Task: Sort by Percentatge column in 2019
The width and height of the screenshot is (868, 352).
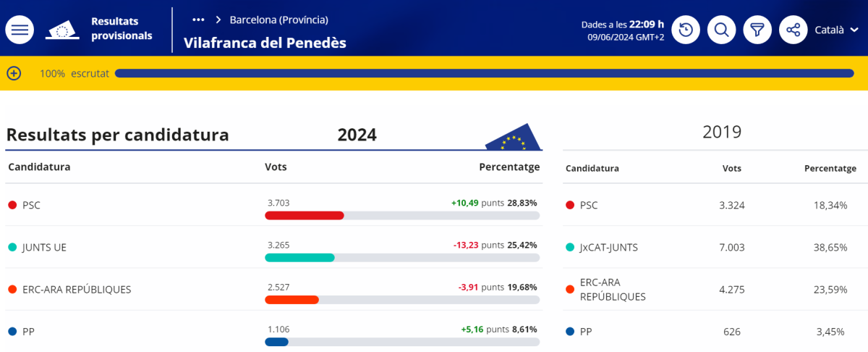Action: [x=830, y=168]
